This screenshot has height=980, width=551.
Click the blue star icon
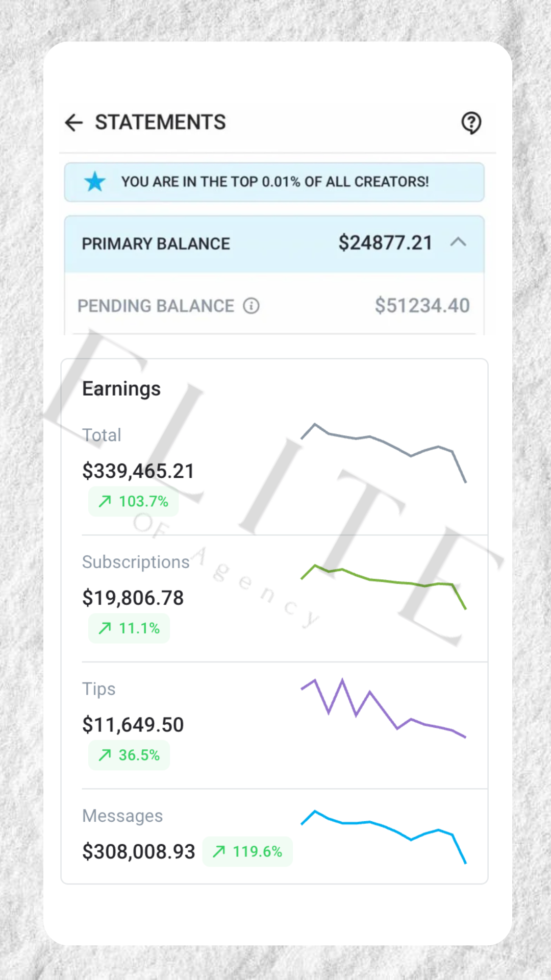(x=95, y=182)
